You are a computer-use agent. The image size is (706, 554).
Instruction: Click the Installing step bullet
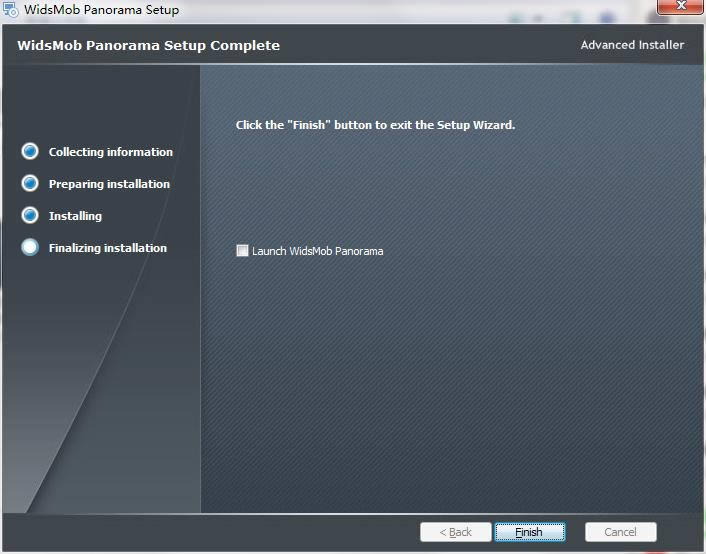tap(30, 215)
